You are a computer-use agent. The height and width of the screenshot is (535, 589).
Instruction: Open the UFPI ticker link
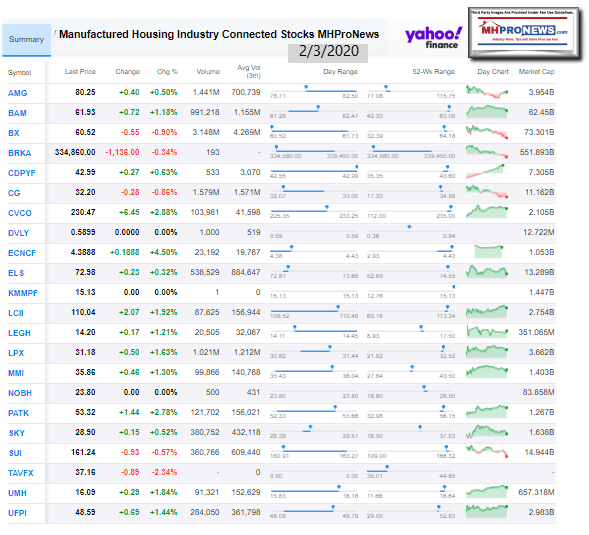pyautogui.click(x=17, y=513)
